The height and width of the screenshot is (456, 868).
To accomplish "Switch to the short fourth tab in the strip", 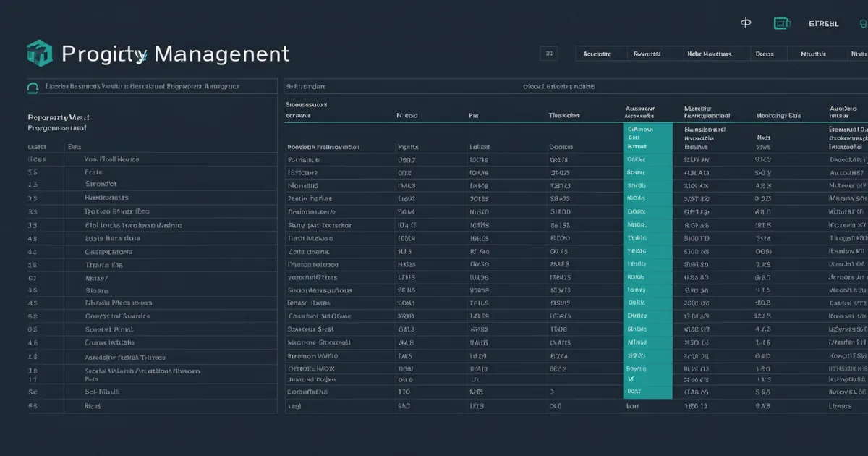I will tap(765, 54).
